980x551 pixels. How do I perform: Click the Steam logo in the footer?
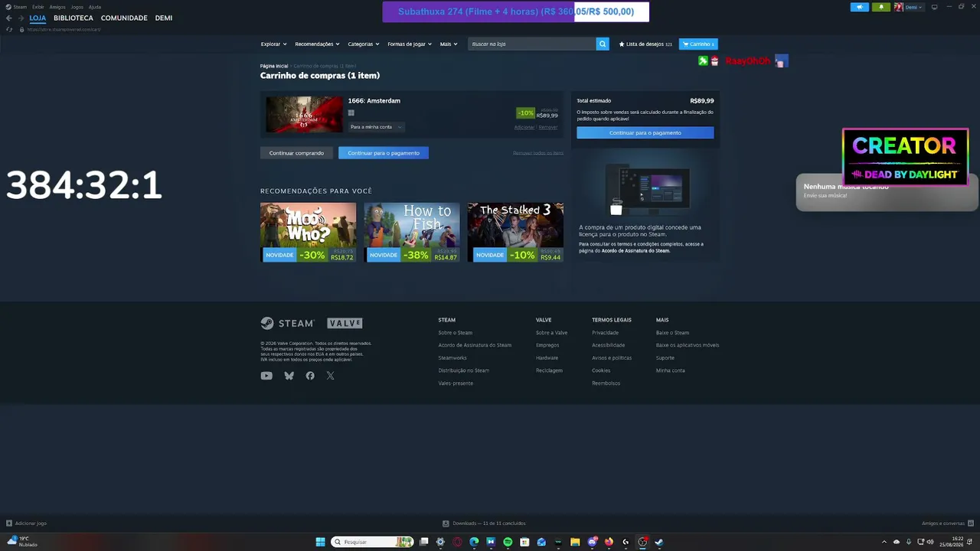click(287, 323)
